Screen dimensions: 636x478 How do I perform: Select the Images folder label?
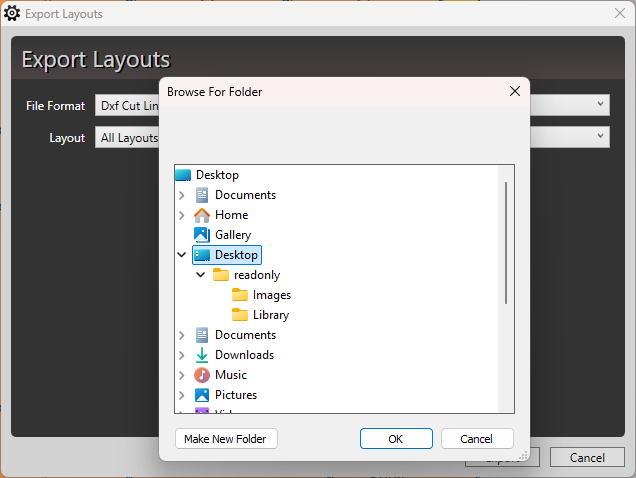click(x=272, y=295)
